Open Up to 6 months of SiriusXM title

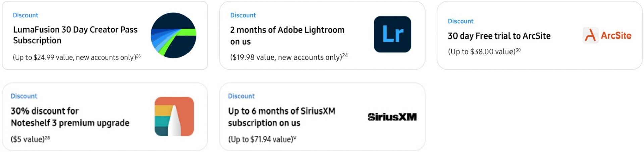click(x=281, y=117)
